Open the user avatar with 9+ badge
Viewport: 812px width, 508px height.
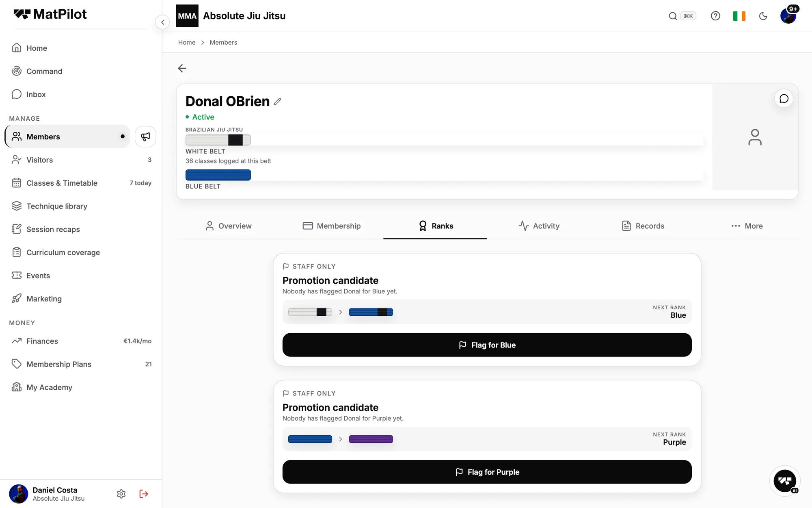pos(788,16)
